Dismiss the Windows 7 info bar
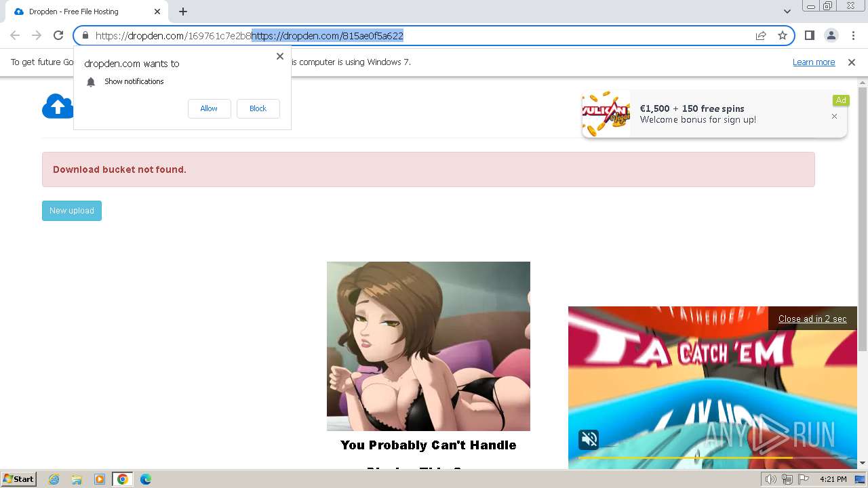 pos(852,62)
